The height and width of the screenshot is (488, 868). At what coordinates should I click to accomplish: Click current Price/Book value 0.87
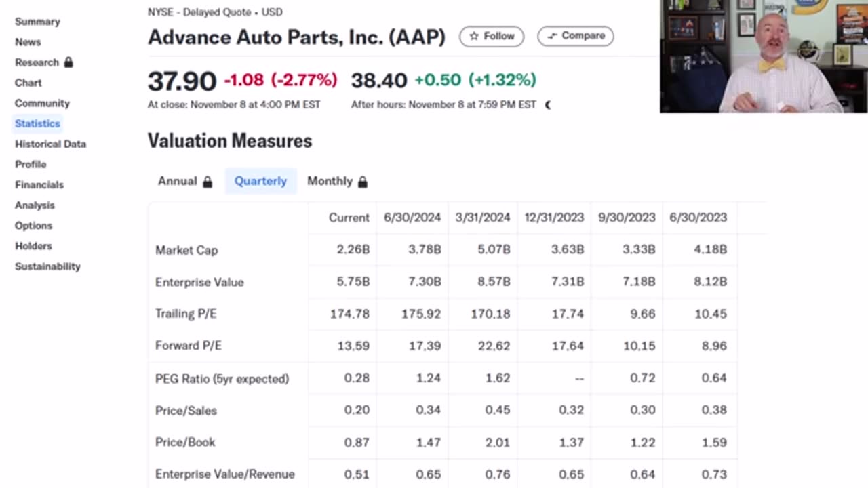(357, 442)
